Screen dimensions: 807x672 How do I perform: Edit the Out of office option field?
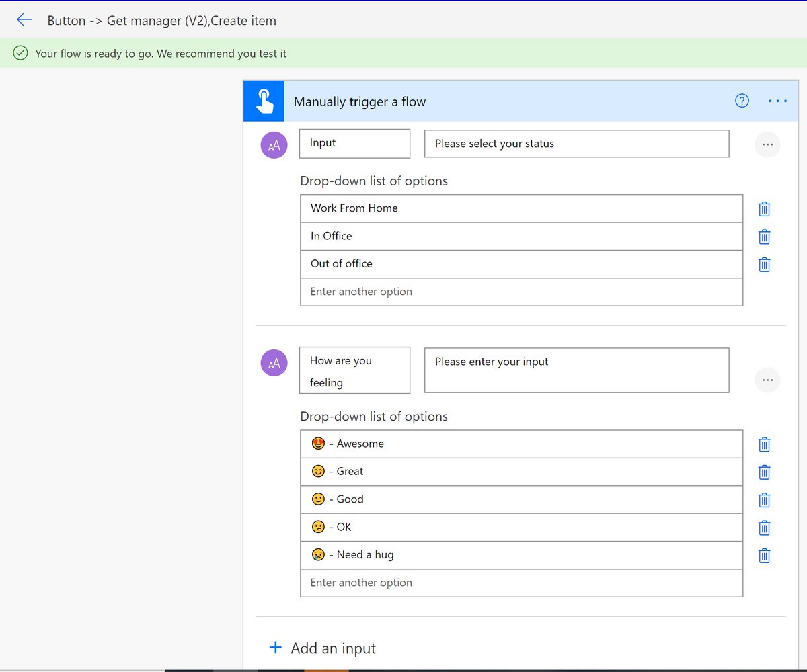tap(522, 264)
